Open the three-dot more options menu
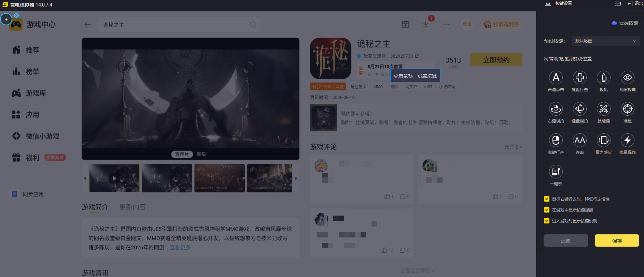644x277 pixels. [446, 24]
